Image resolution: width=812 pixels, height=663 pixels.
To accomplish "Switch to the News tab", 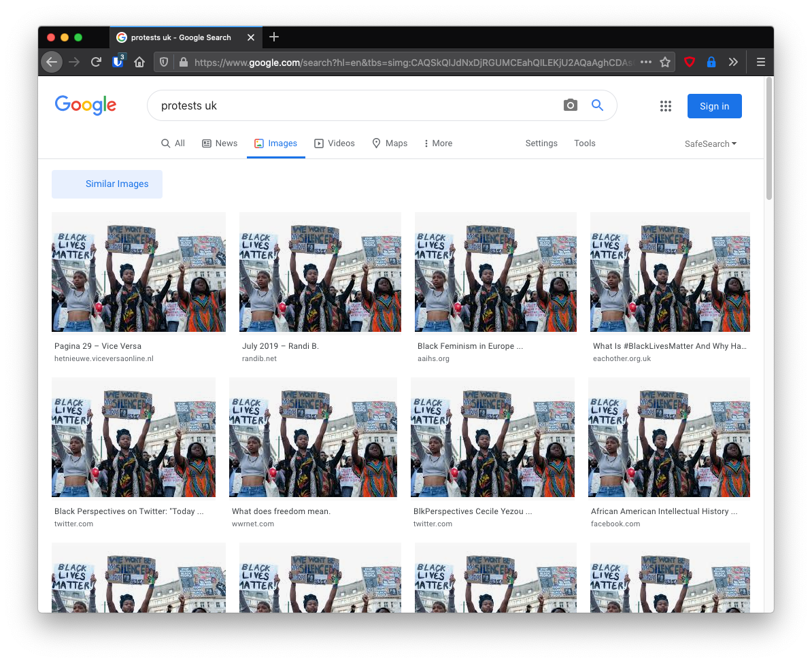I will (220, 143).
